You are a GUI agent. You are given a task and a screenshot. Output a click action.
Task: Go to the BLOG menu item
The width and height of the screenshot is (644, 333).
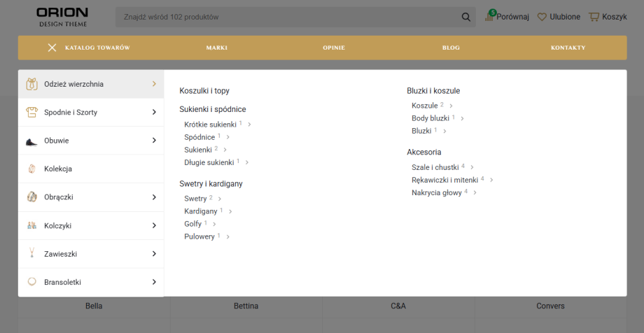[x=451, y=48]
